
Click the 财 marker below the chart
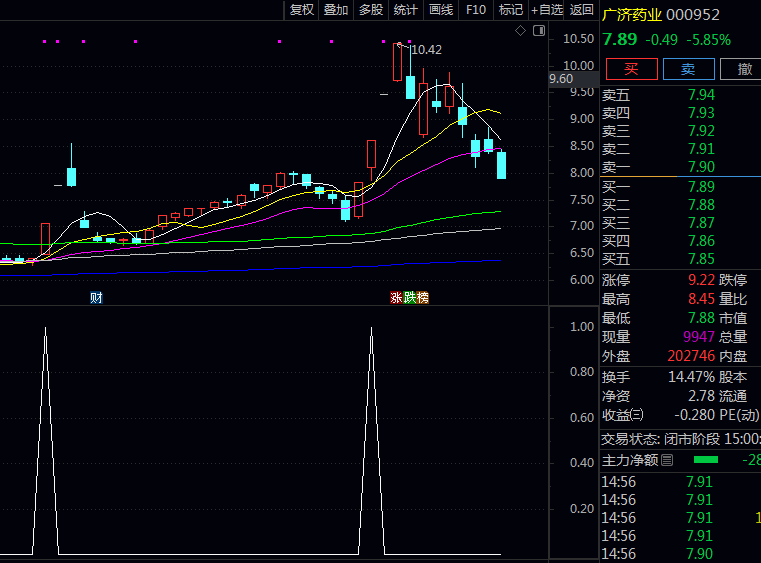pos(96,298)
